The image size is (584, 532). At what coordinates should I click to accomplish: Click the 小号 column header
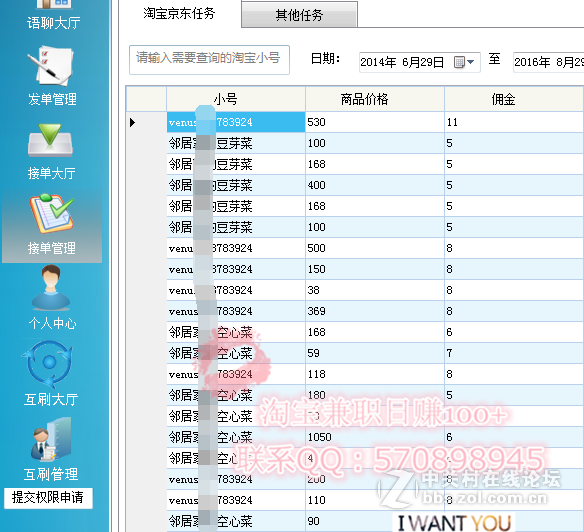pyautogui.click(x=236, y=99)
